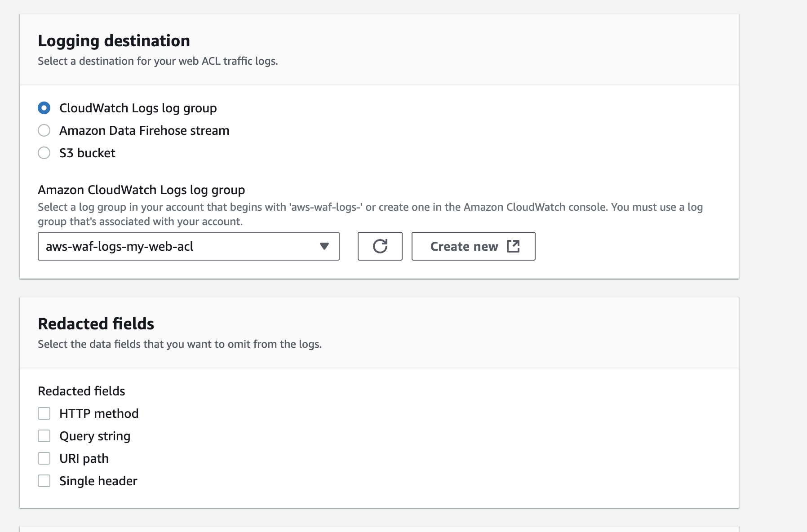Click the 'Amazon Data Firehose stream' option label
The width and height of the screenshot is (807, 532).
(x=144, y=131)
